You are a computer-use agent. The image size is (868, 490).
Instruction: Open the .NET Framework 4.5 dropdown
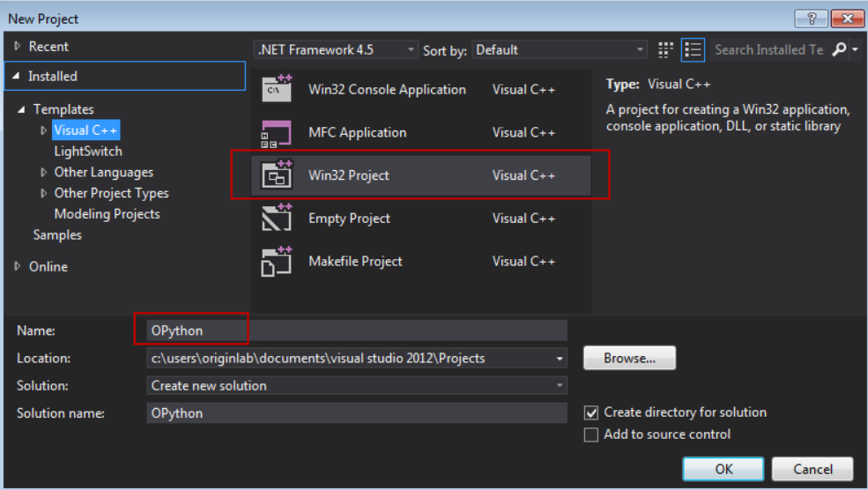[x=336, y=50]
